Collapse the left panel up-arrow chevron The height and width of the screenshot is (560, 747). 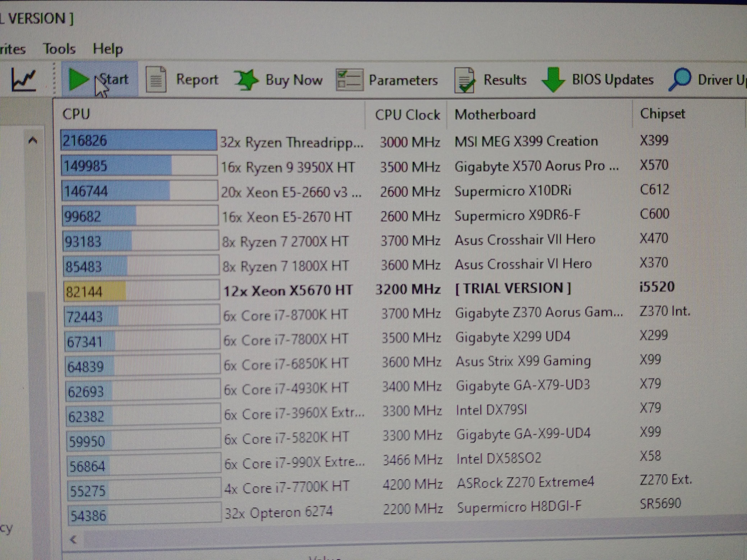[x=33, y=140]
